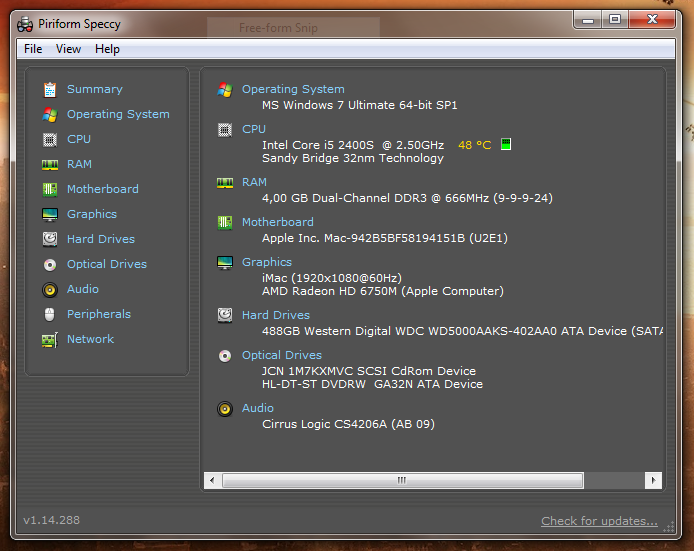Open the Help menu
The height and width of the screenshot is (551, 694).
click(107, 49)
